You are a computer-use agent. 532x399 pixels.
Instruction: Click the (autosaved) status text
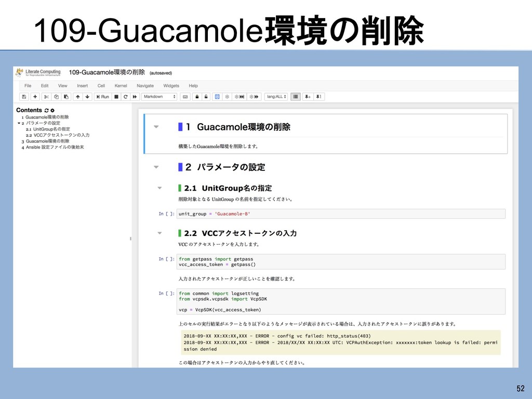[x=161, y=73]
